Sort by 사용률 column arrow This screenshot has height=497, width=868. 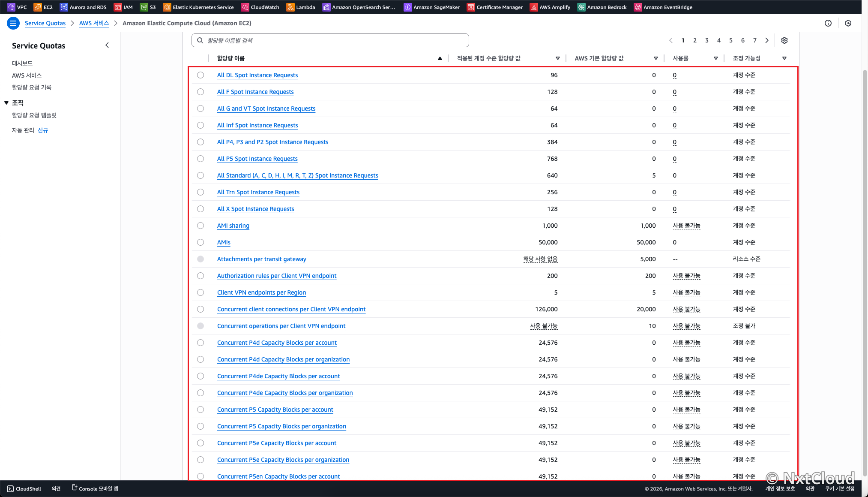(716, 58)
